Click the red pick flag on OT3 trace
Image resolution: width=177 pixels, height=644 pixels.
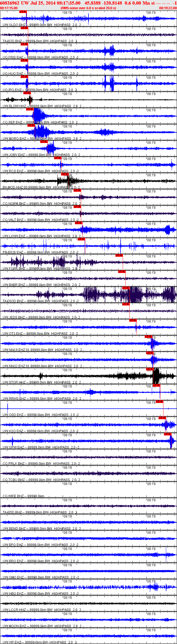tap(133, 320)
